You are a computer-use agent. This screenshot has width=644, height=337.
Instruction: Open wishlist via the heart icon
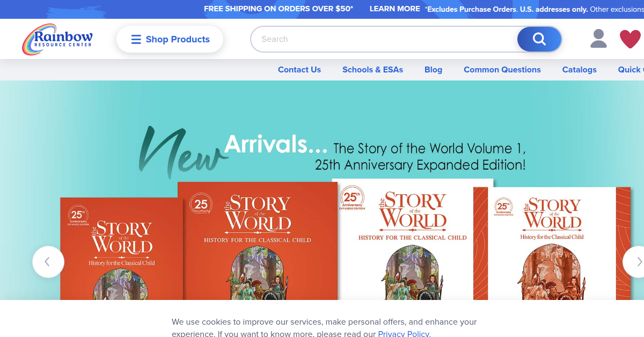[630, 39]
